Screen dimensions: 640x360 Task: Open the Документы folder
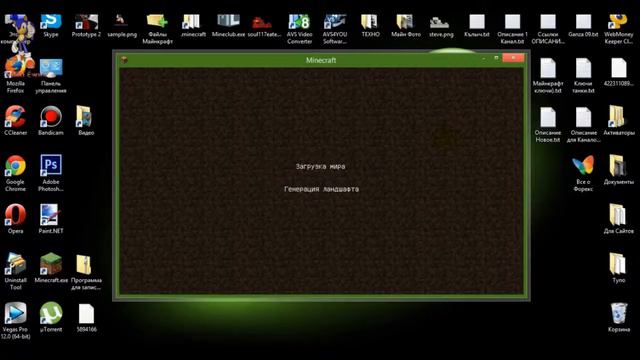click(x=618, y=170)
